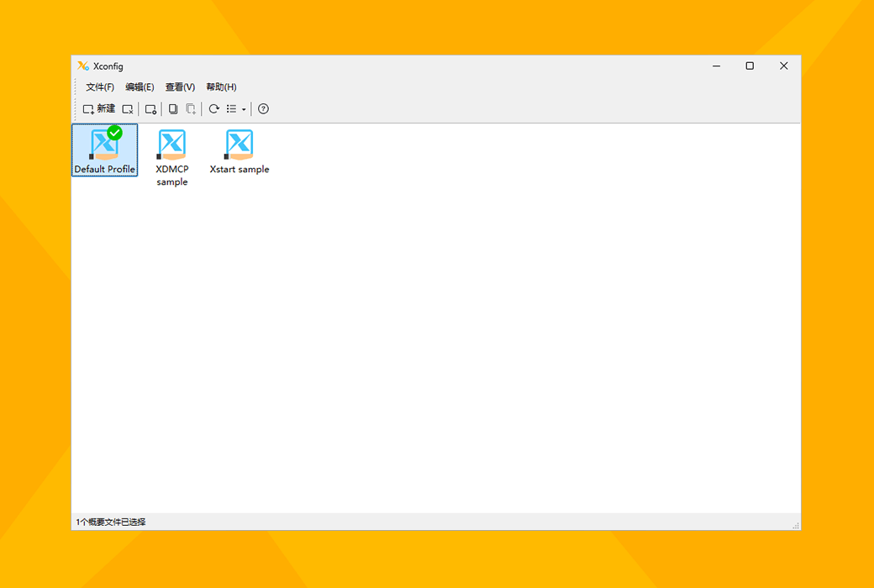Click the window resize grip in status bar
Image resolution: width=874 pixels, height=588 pixels.
[x=796, y=525]
